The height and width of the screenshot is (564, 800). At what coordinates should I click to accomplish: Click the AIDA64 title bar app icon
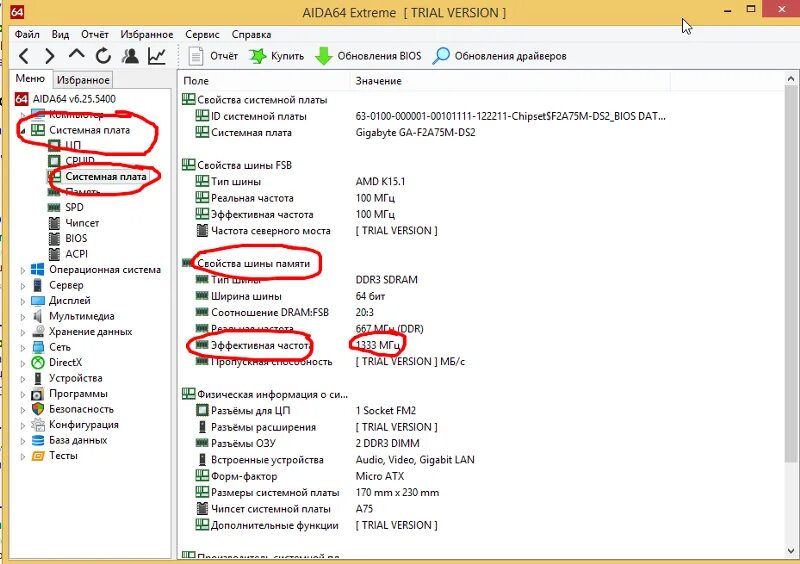pyautogui.click(x=17, y=11)
